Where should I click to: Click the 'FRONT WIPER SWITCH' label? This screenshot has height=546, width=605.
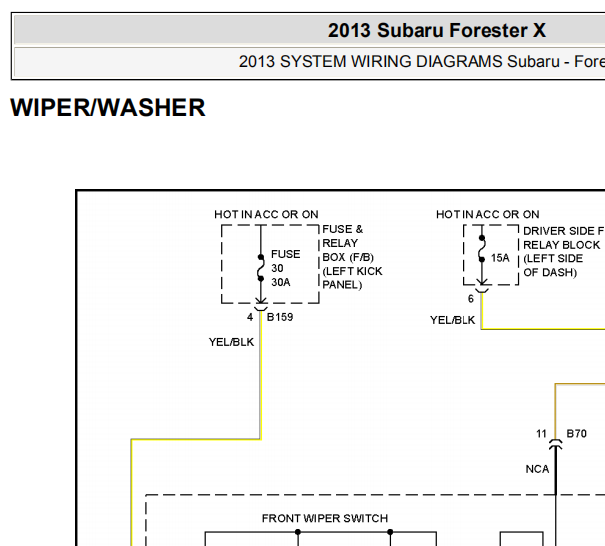(325, 518)
